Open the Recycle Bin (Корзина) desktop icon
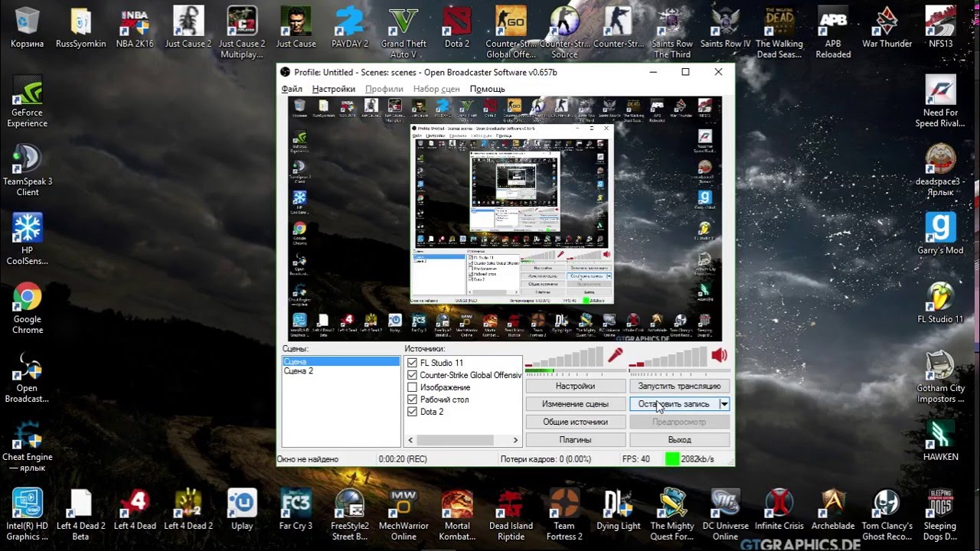The width and height of the screenshot is (980, 551). click(28, 28)
